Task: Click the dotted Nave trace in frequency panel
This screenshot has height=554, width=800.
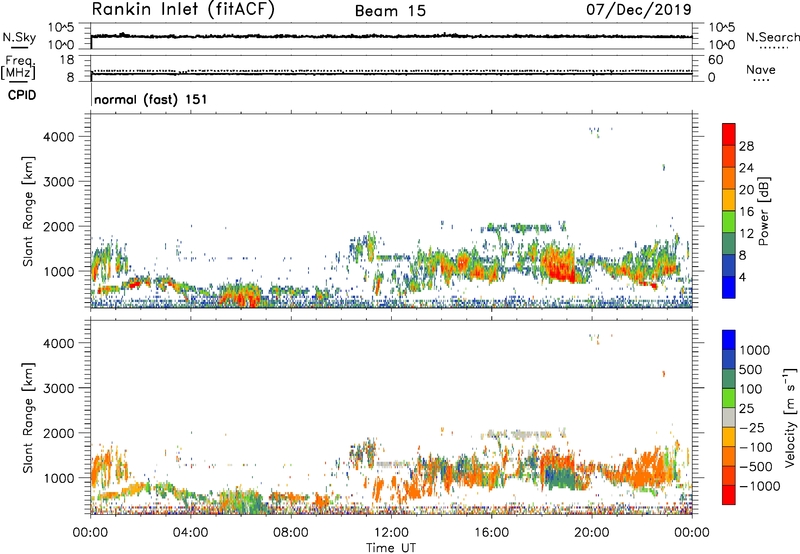Action: (391, 70)
